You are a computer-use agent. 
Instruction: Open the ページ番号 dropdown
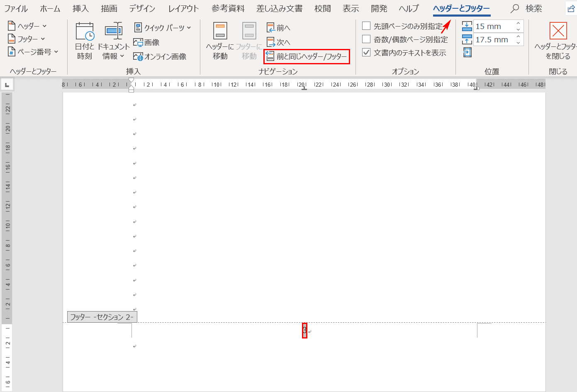pyautogui.click(x=33, y=52)
